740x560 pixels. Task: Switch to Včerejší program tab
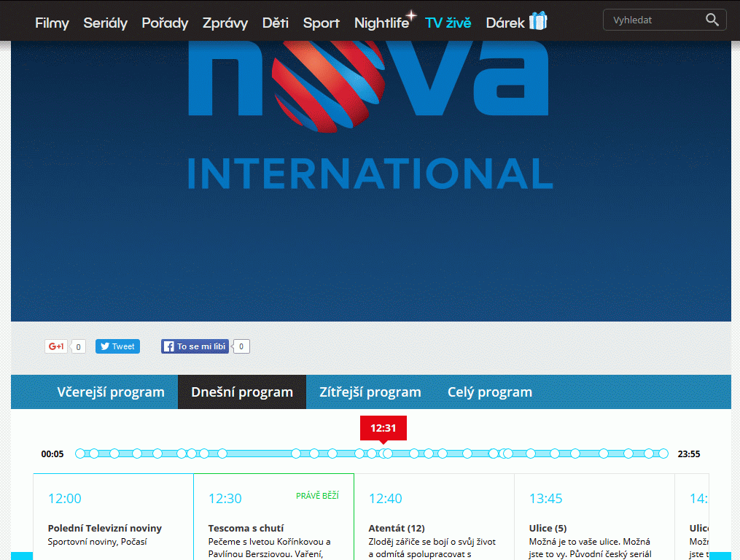[111, 392]
